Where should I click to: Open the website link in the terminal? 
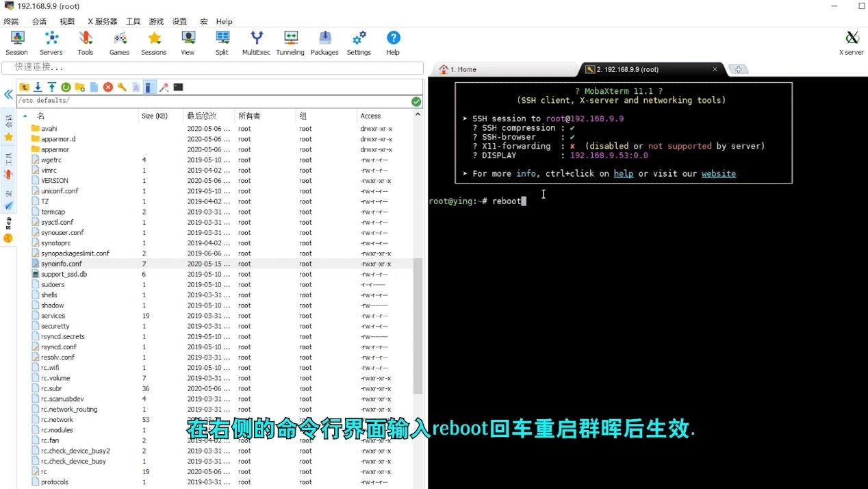[718, 173]
